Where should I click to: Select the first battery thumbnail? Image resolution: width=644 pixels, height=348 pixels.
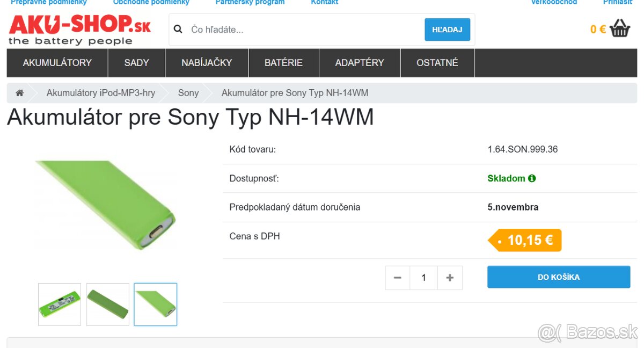point(59,304)
